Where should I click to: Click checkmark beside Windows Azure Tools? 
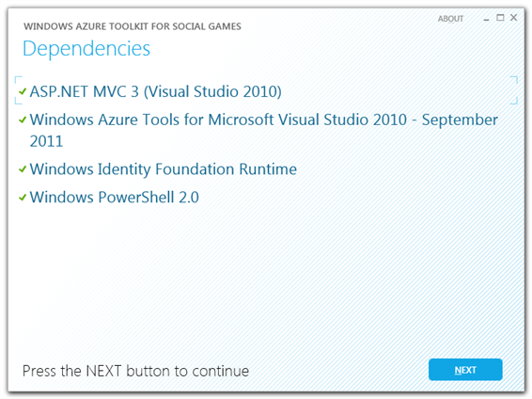click(x=23, y=120)
